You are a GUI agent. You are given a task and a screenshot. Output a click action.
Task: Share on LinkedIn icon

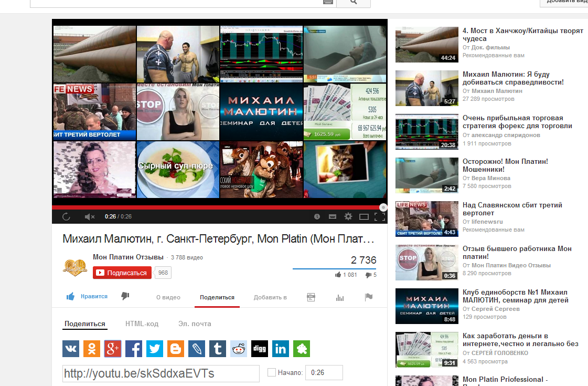[281, 349]
